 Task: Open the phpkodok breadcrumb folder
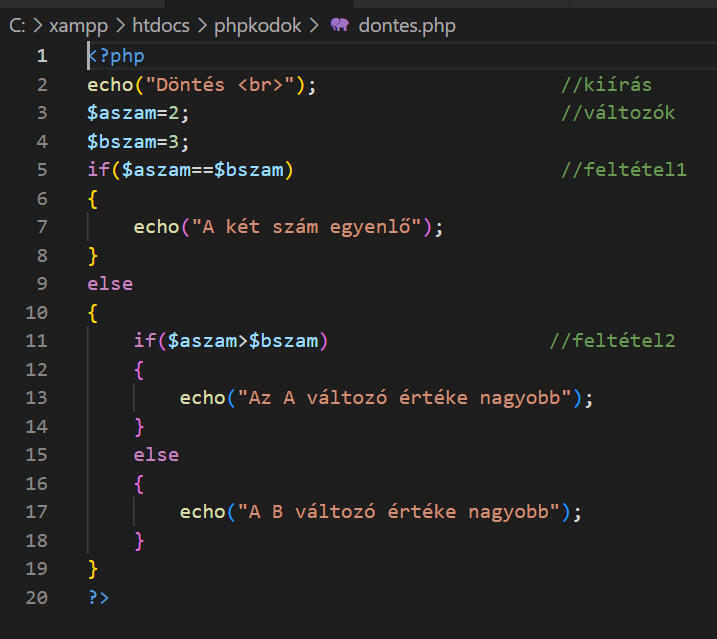257,26
